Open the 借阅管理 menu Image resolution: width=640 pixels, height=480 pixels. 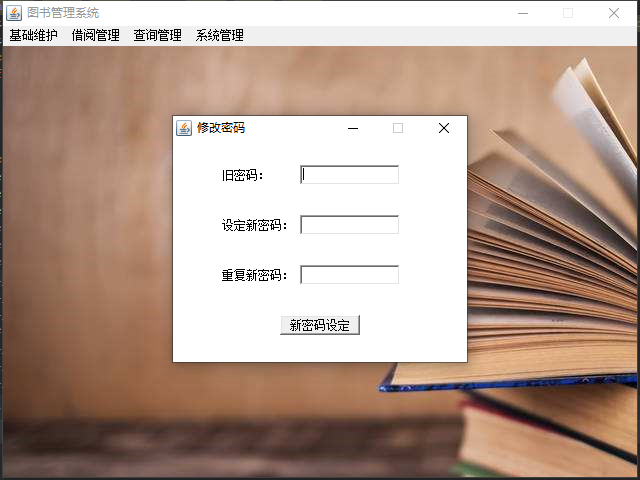96,36
